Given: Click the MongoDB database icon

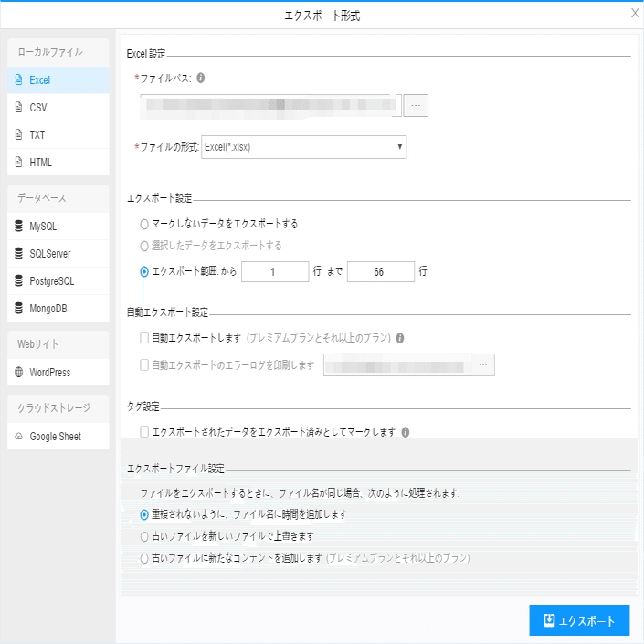Looking at the screenshot, I should tap(18, 309).
